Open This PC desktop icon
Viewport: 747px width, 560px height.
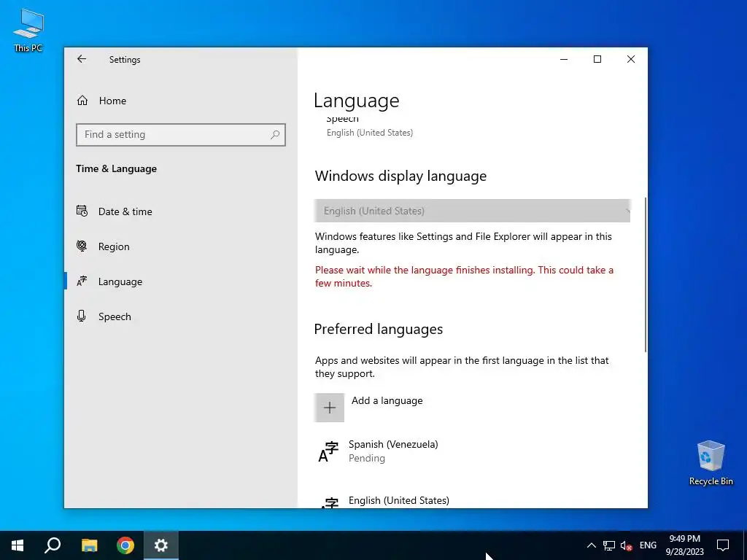pyautogui.click(x=28, y=31)
